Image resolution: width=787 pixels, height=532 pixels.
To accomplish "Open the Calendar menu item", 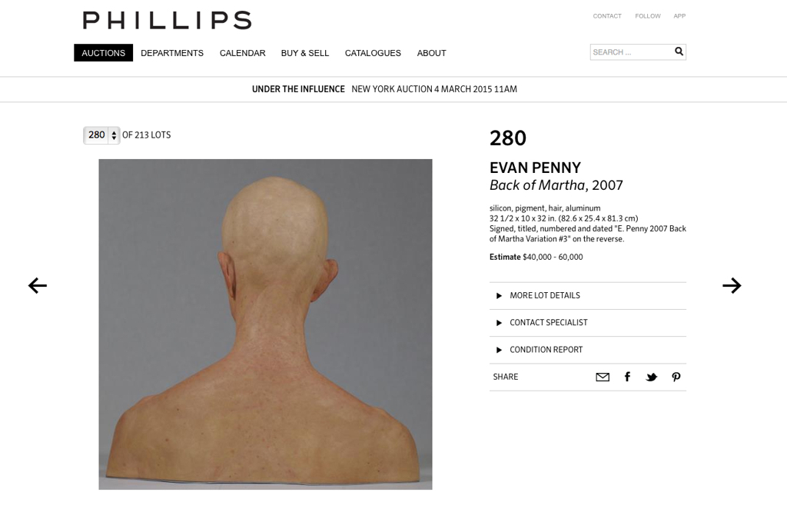I will click(242, 53).
